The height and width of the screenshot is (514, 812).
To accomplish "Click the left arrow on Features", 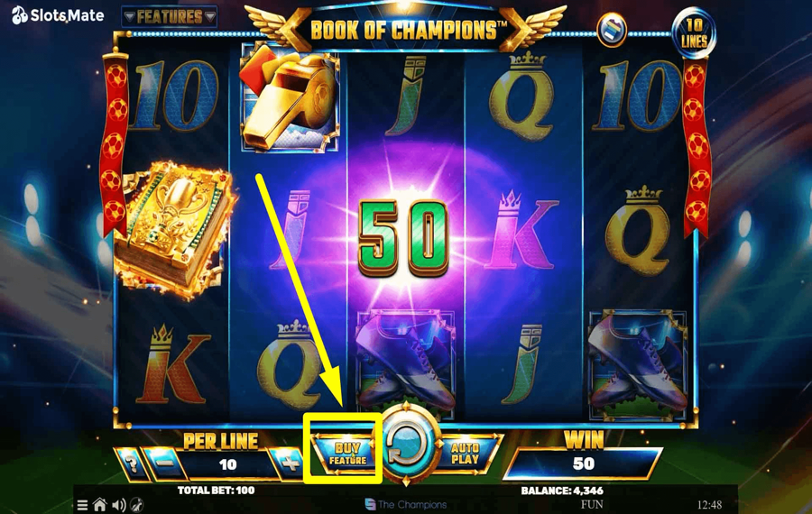I will point(129,17).
